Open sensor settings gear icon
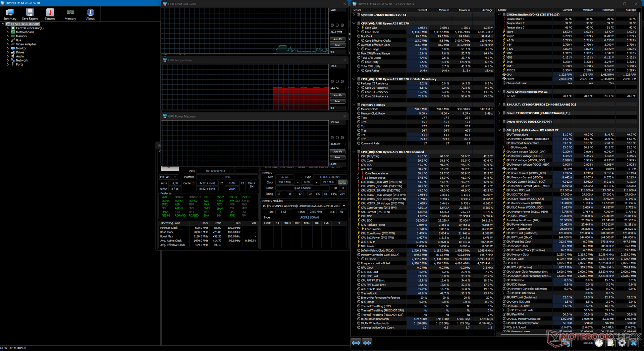Viewport: 644px width, 351px height. [622, 343]
